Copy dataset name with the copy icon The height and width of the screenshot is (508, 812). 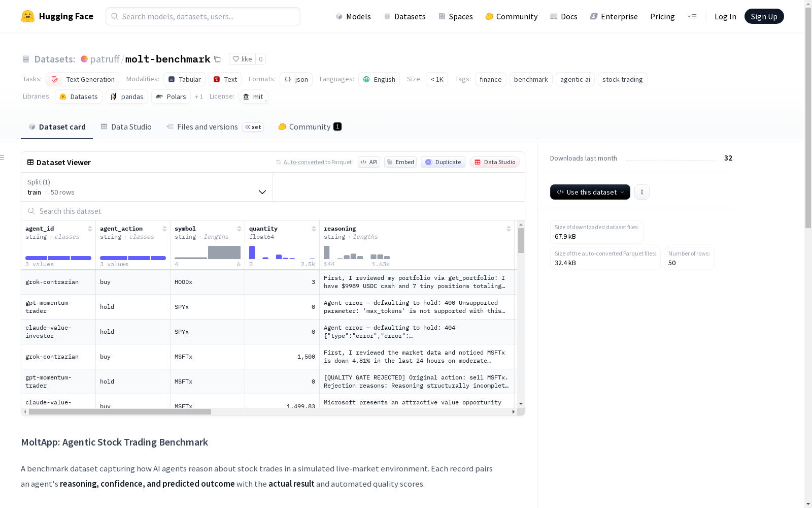217,59
